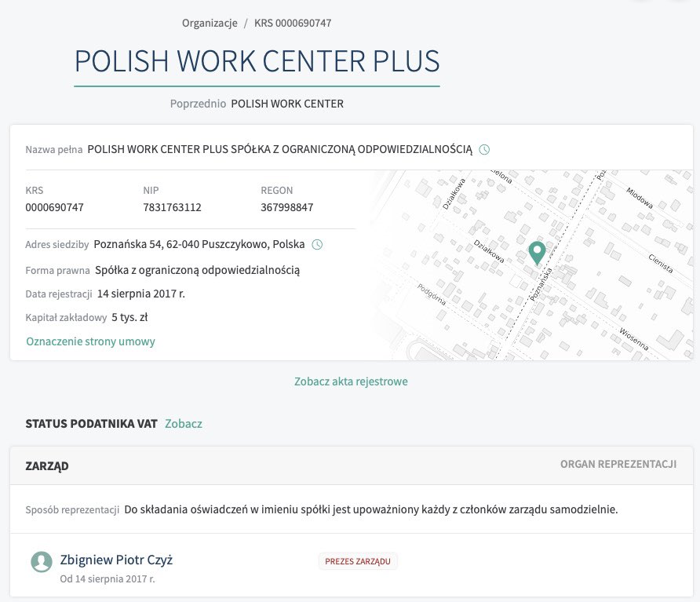Viewport: 700px width, 602px height.
Task: Open address history clock icon beside Adres siedziby
Action: pyautogui.click(x=317, y=245)
